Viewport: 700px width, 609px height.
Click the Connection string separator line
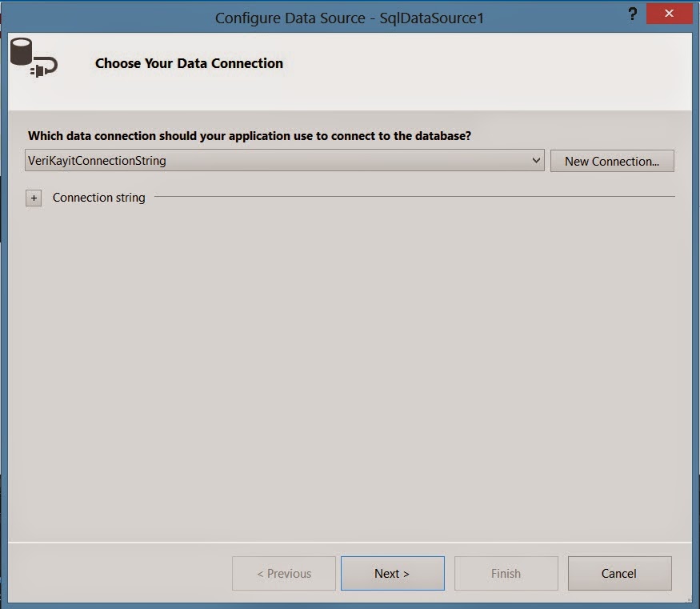[414, 196]
